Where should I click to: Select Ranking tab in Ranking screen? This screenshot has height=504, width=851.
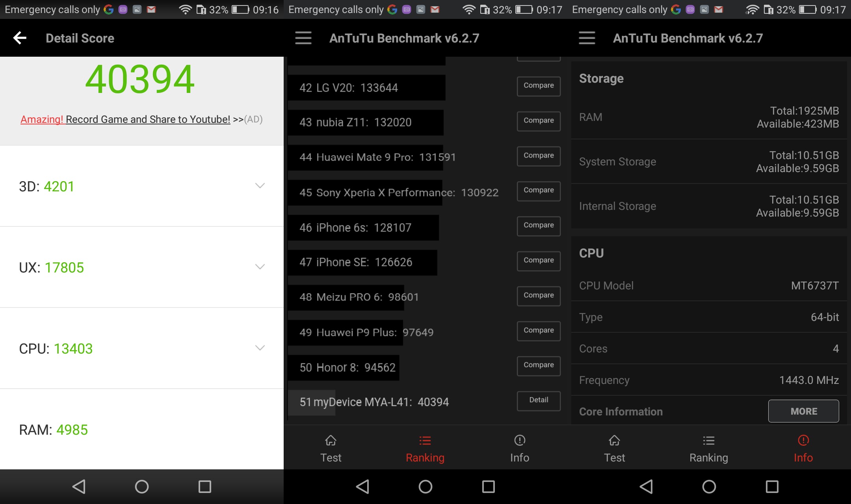click(425, 449)
